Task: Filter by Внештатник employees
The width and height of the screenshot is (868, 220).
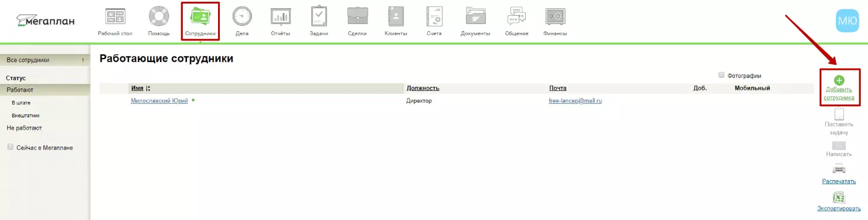Action: coord(26,116)
